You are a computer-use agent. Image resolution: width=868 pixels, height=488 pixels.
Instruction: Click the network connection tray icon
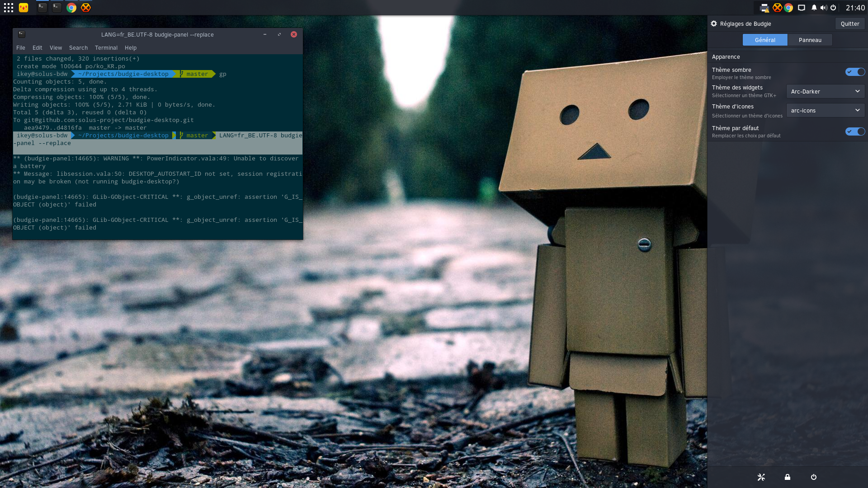click(802, 8)
